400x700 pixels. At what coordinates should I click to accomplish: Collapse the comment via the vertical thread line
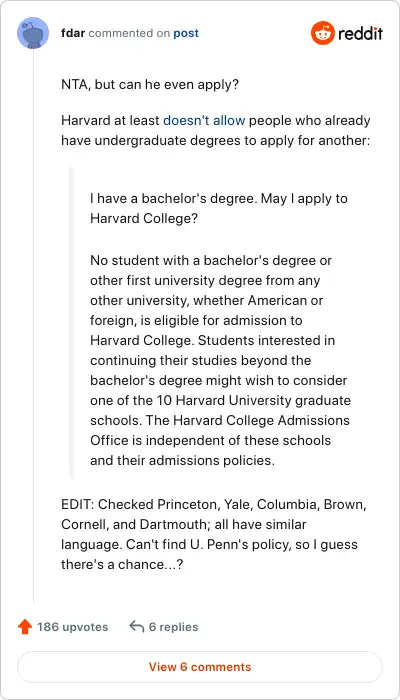click(33, 326)
